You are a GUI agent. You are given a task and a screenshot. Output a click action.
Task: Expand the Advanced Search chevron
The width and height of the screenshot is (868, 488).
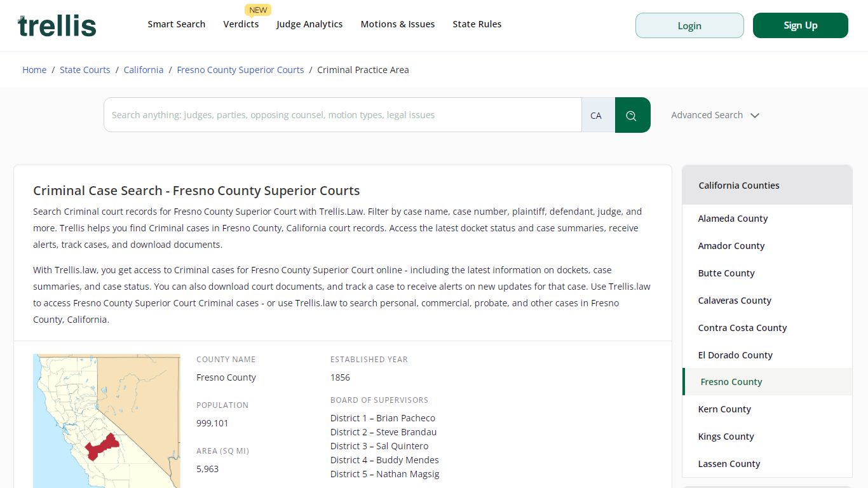(755, 116)
